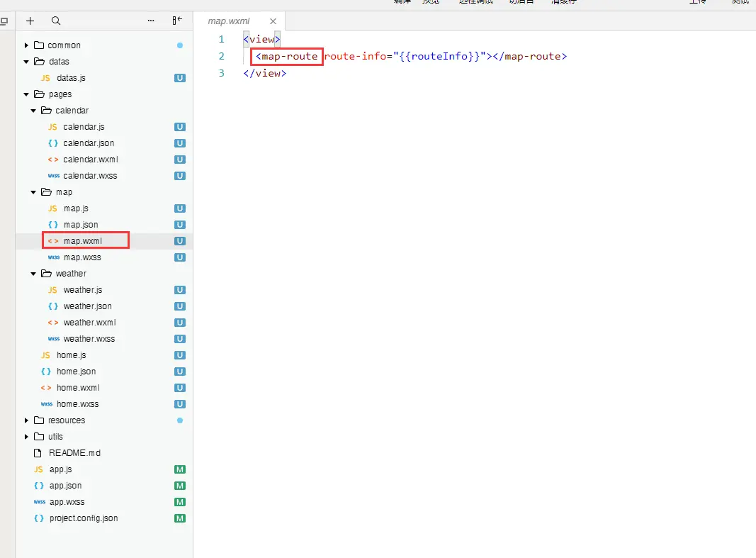Viewport: 756px width, 558px height.
Task: Collapse the weather folder
Action: 33,274
